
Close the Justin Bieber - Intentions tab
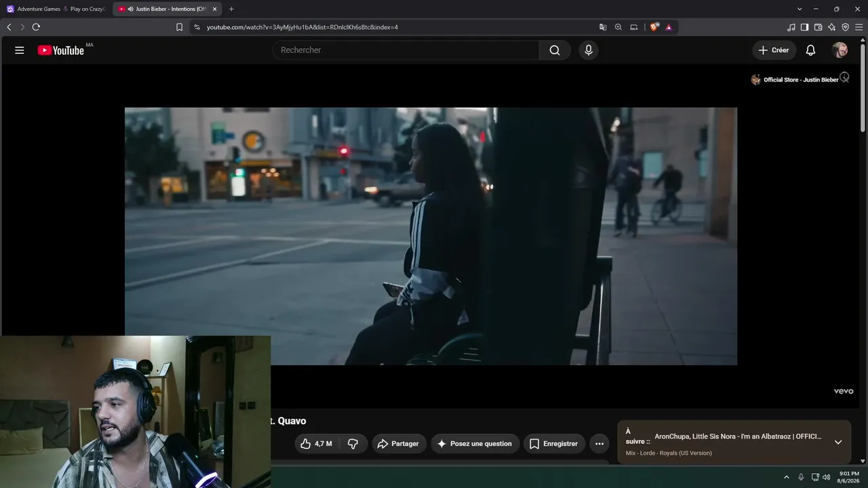tap(214, 9)
